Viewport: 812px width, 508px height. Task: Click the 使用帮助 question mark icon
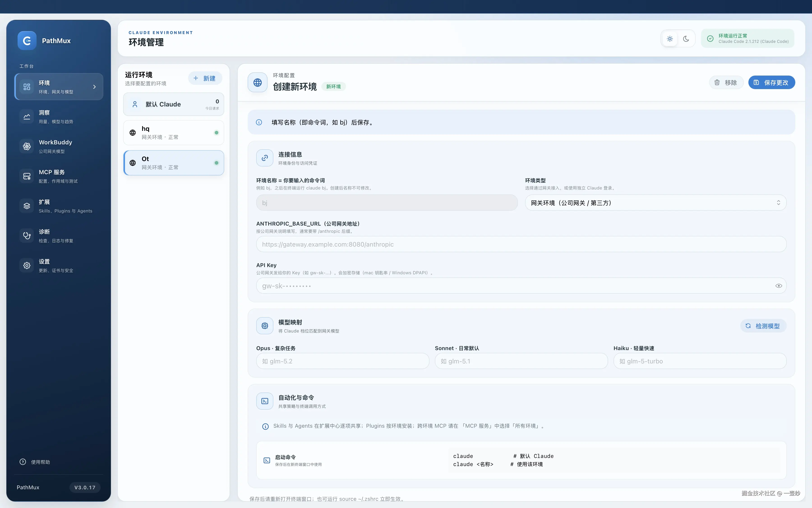tap(23, 462)
